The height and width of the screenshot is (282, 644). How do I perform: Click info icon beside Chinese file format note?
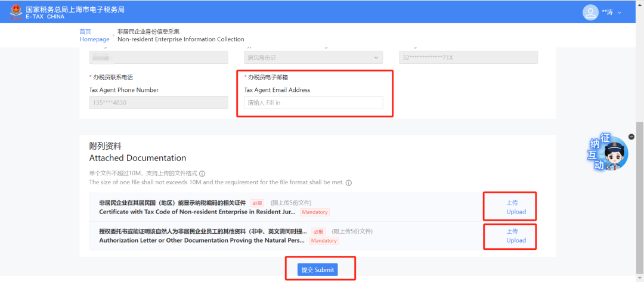202,173
